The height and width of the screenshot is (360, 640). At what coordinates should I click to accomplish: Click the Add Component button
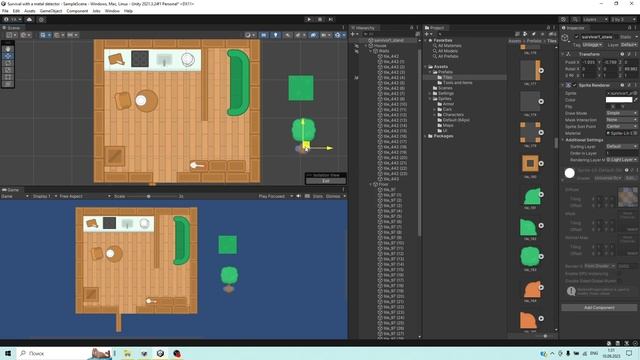coord(599,308)
